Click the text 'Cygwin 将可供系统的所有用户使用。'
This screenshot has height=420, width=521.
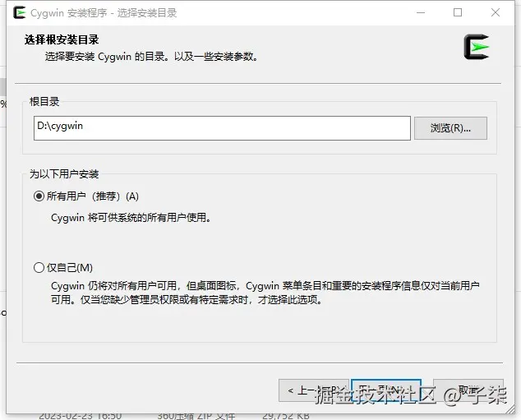(131, 218)
